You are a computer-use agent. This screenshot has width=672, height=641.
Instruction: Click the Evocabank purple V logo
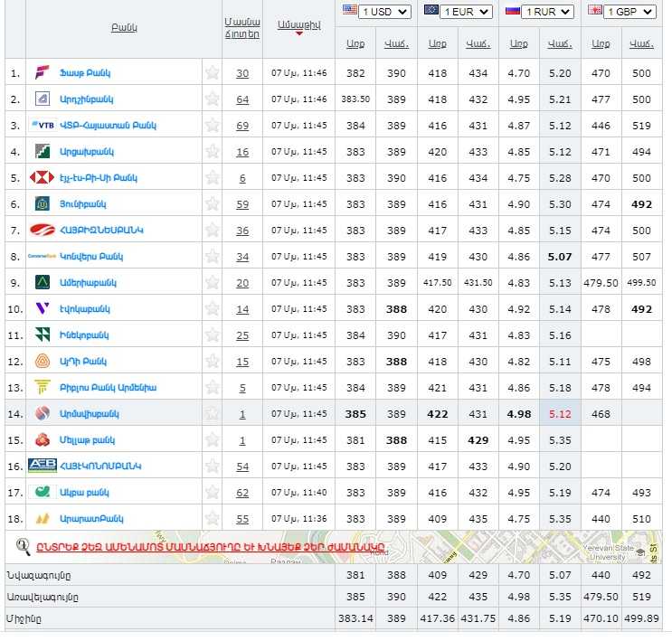tap(42, 308)
